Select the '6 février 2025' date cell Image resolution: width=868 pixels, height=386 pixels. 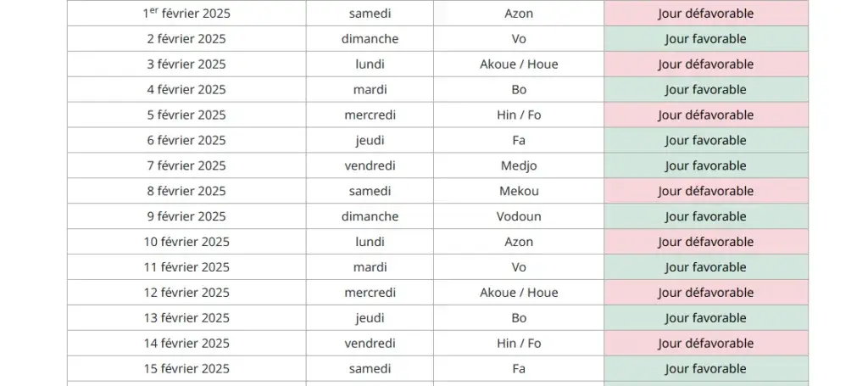pos(186,141)
